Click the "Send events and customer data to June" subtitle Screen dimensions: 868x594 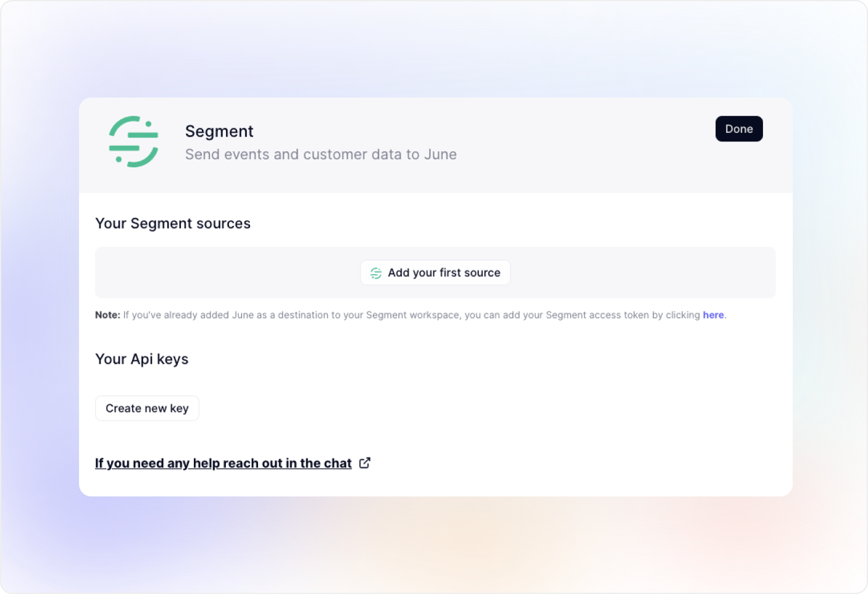320,154
